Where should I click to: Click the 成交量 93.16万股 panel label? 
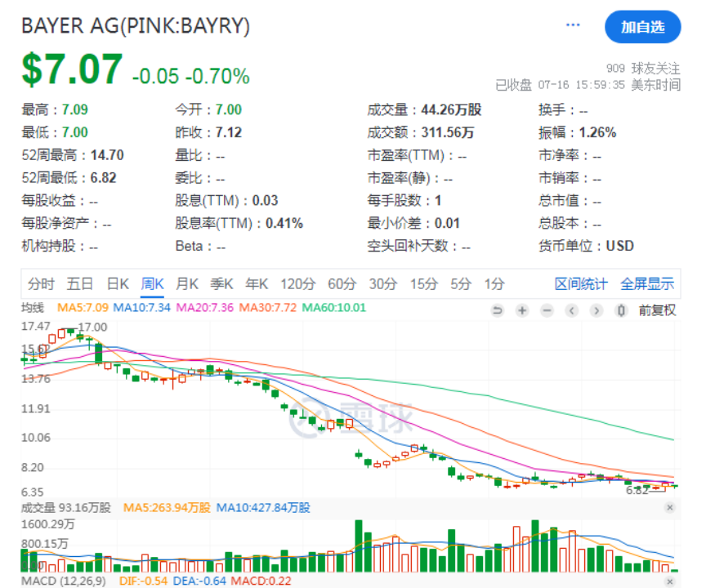[66, 507]
